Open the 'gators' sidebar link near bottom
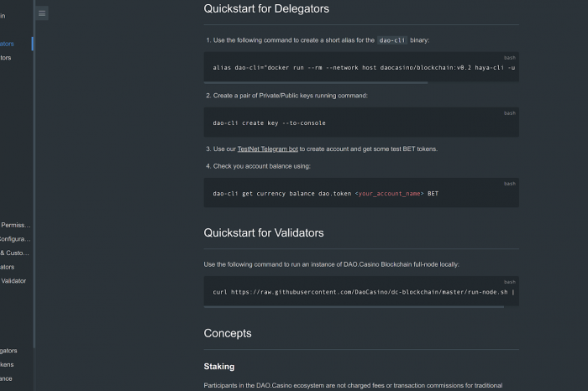The width and height of the screenshot is (588, 391). (x=8, y=351)
